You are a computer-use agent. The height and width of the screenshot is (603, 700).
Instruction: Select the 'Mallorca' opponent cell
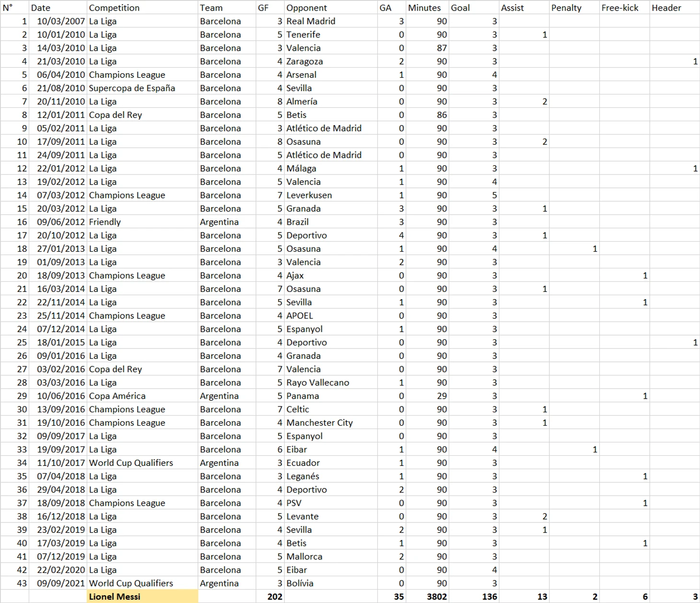(331, 557)
